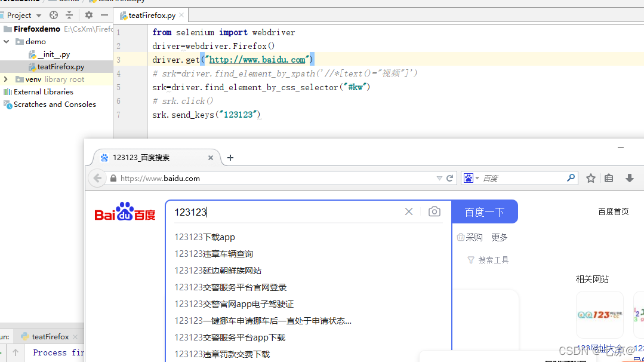Select suggestion 123123下载app
The width and height of the screenshot is (644, 362).
(x=205, y=237)
